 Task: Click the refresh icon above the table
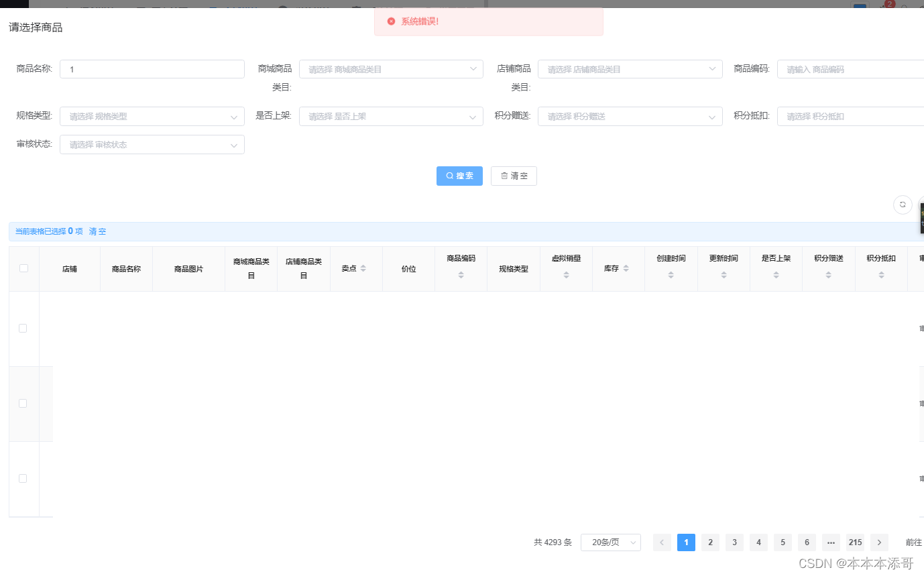click(903, 205)
